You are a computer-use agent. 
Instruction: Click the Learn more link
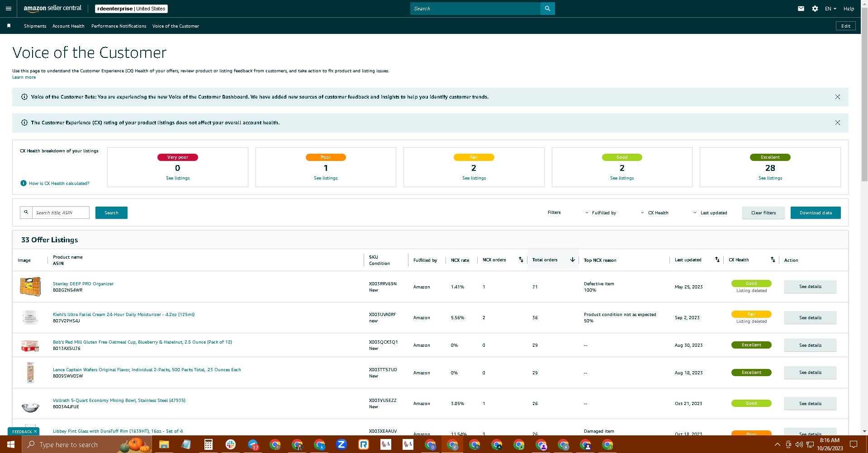(x=24, y=77)
